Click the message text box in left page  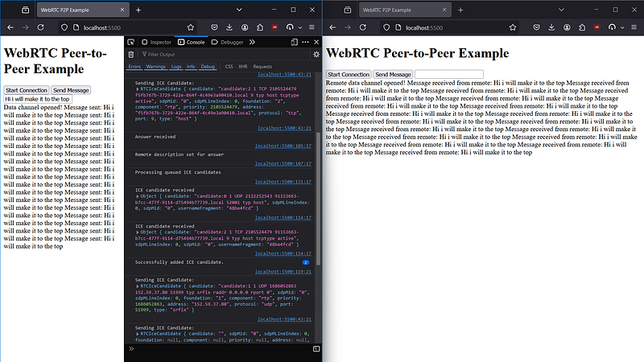38,99
